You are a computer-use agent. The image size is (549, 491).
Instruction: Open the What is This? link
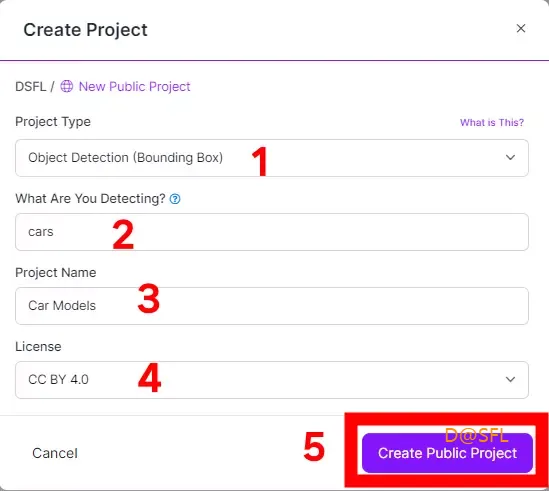pyautogui.click(x=492, y=123)
